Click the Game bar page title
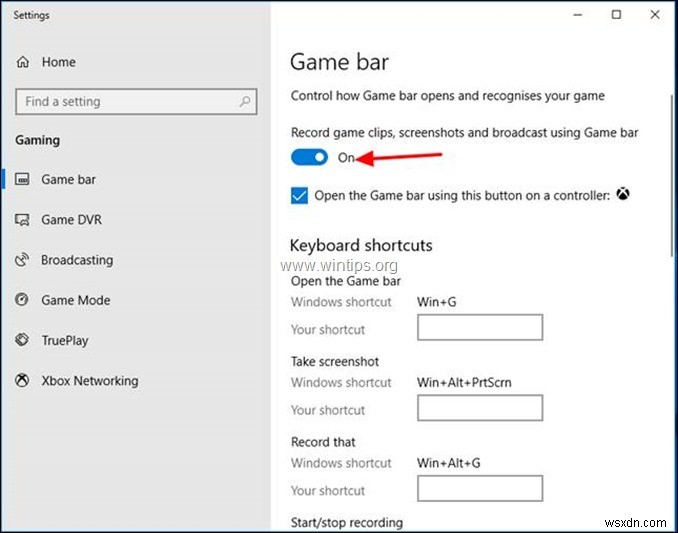The height and width of the screenshot is (533, 678). coord(339,62)
